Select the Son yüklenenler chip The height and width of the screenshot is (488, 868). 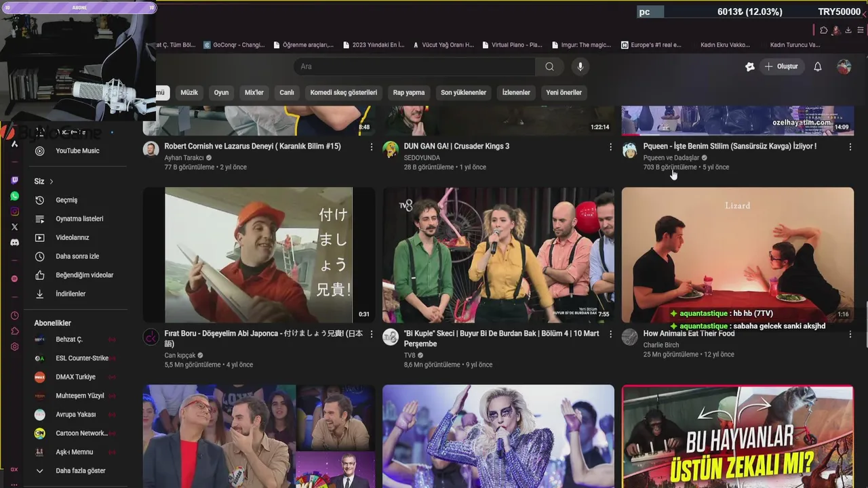click(x=464, y=92)
